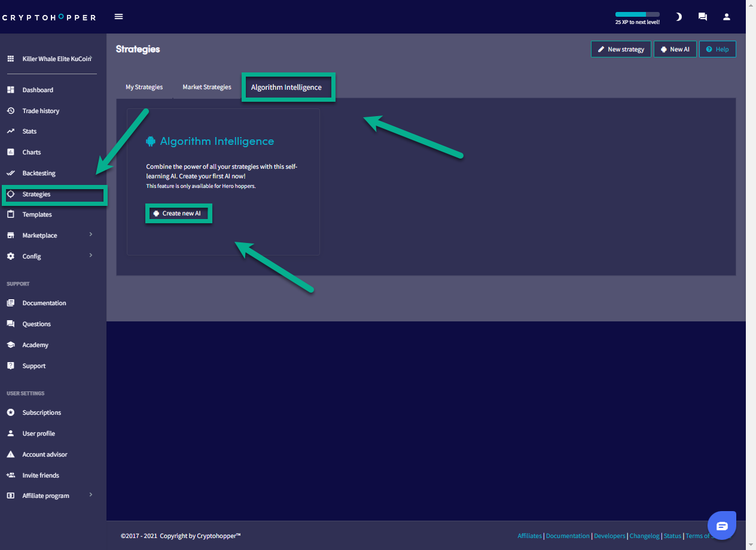Expand the Config submenu arrow
Viewport: 756px width, 550px height.
pos(91,256)
